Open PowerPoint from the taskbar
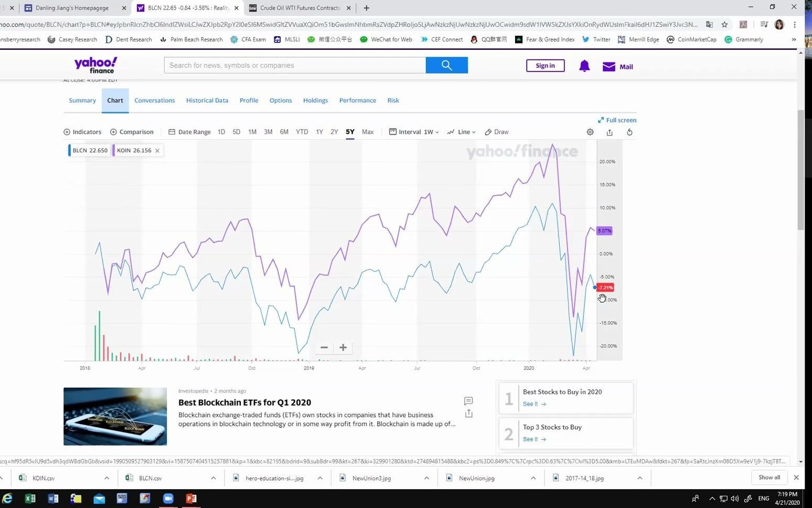Viewport: 812px width, 508px height. click(x=191, y=498)
